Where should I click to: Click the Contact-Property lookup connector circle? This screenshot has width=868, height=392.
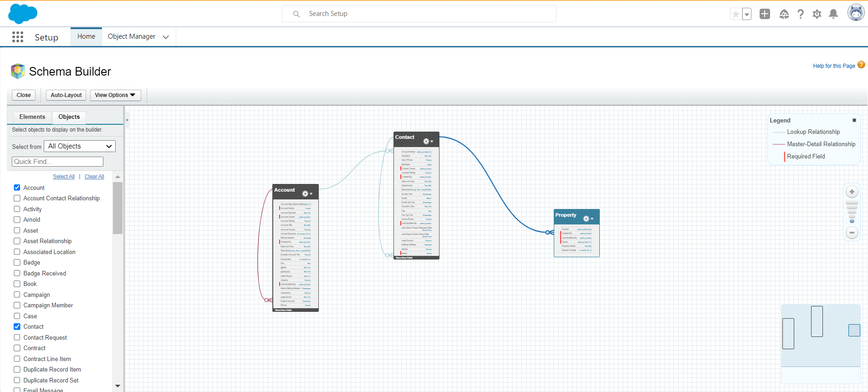click(x=548, y=232)
